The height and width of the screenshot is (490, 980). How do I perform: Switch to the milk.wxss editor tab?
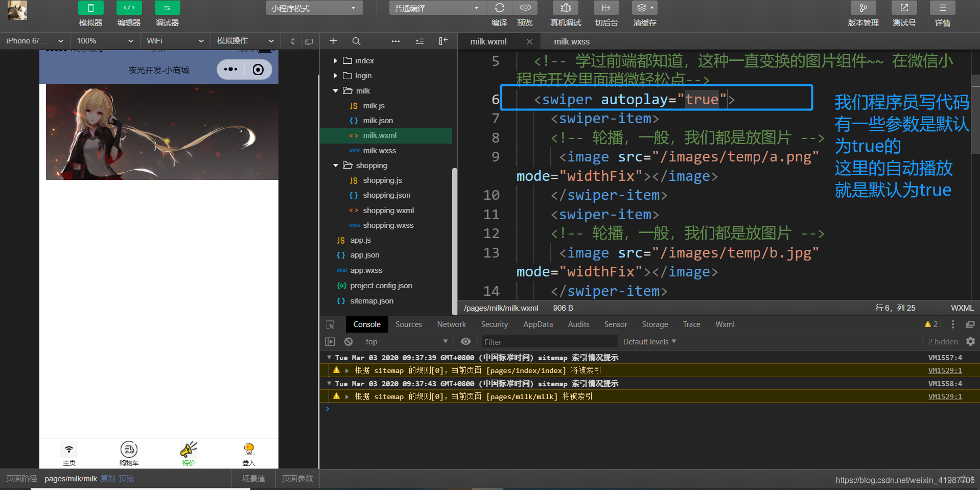(x=572, y=41)
